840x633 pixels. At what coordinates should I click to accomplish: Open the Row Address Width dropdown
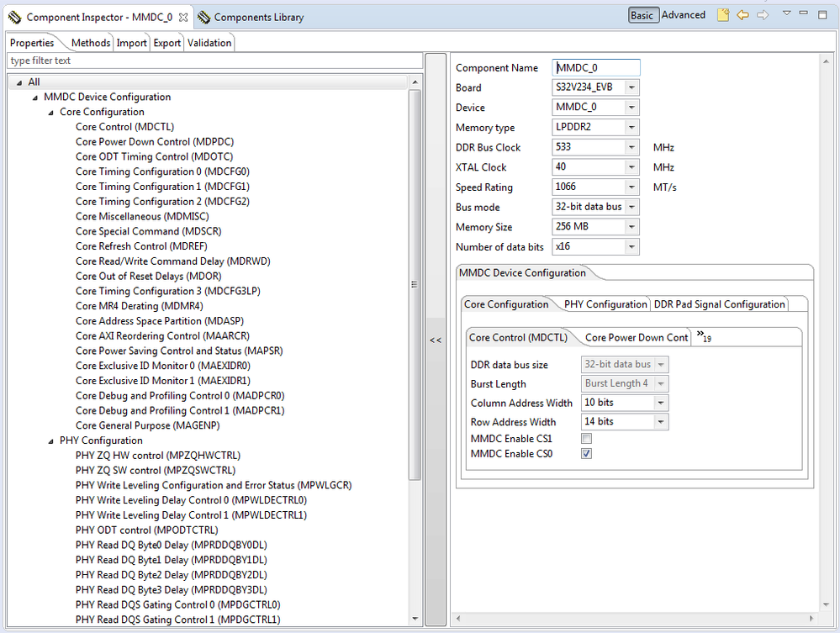[661, 422]
